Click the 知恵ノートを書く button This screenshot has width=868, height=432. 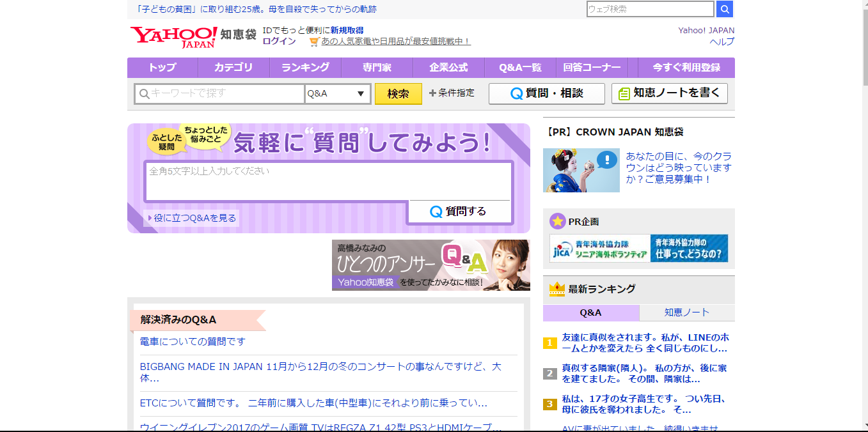click(670, 93)
